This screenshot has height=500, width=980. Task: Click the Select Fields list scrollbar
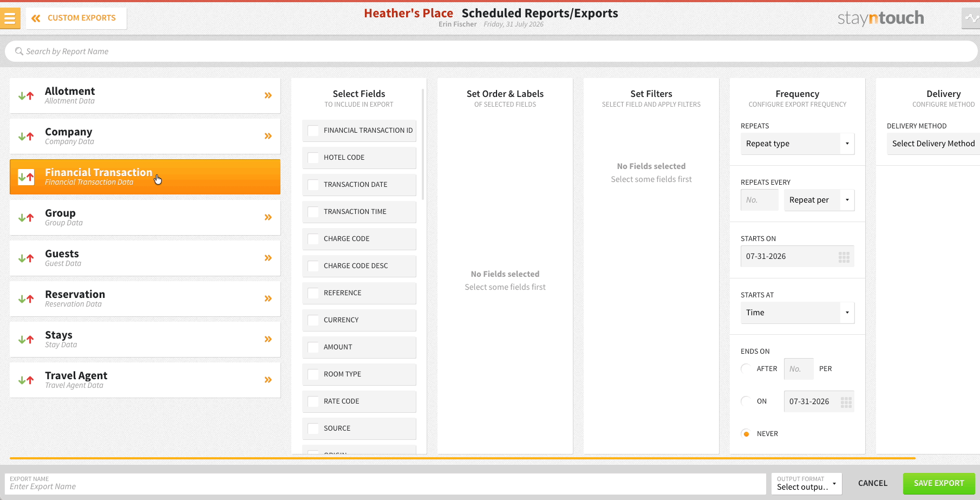[x=423, y=144]
